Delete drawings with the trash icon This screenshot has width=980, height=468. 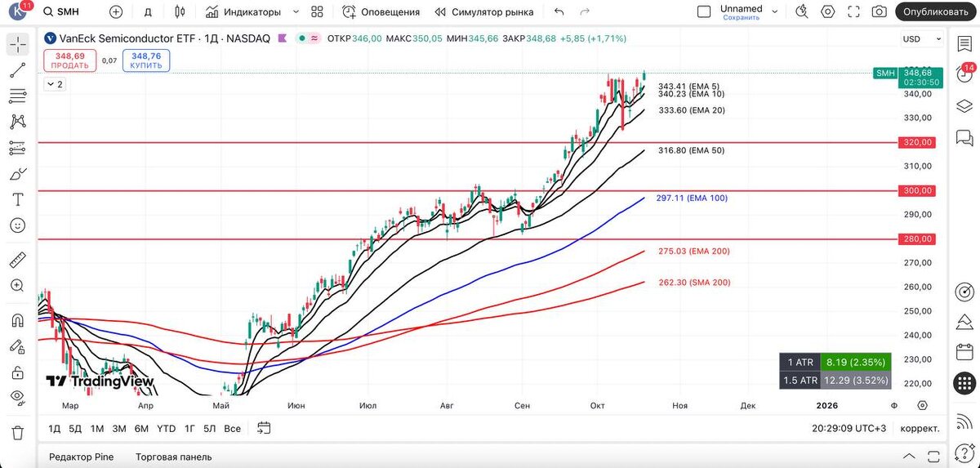point(18,433)
